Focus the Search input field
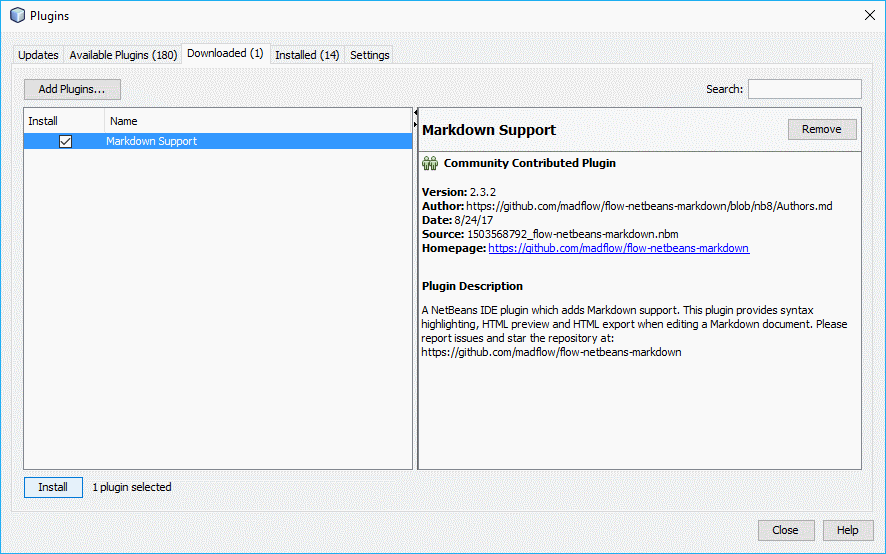This screenshot has width=886, height=554. 805,89
